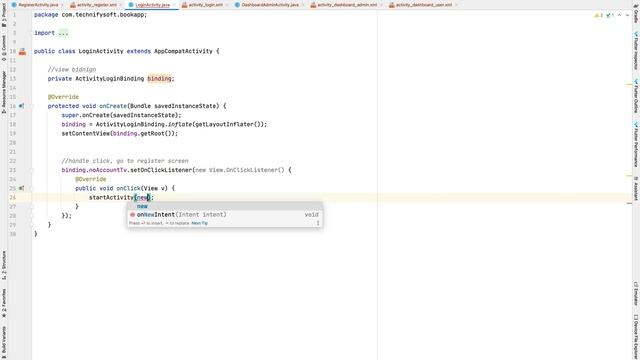Select the LoginActivity.java tab
Image resolution: width=640 pixels, height=360 pixels.
pyautogui.click(x=152, y=5)
